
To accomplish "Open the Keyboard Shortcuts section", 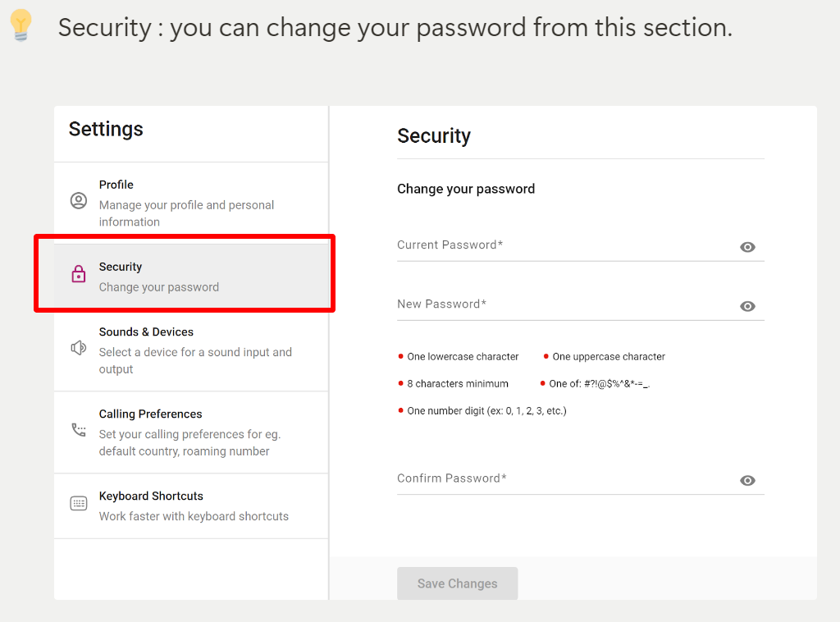I will coord(191,506).
